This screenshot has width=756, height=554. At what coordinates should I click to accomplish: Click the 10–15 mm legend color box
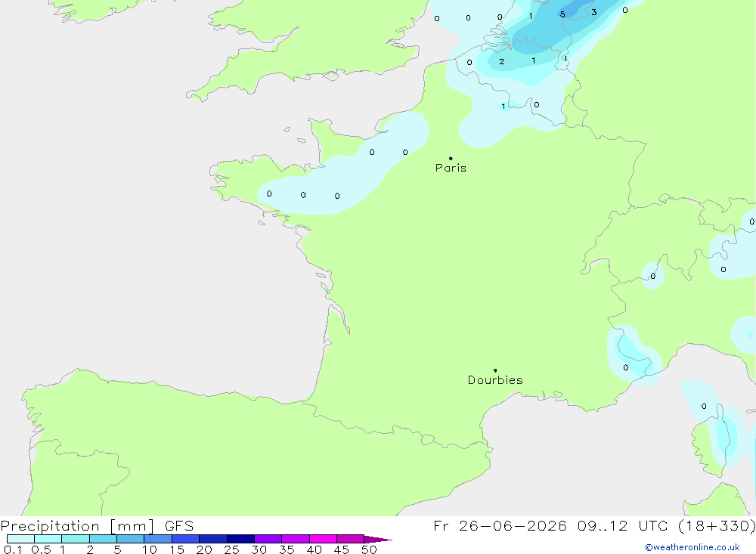pyautogui.click(x=158, y=539)
